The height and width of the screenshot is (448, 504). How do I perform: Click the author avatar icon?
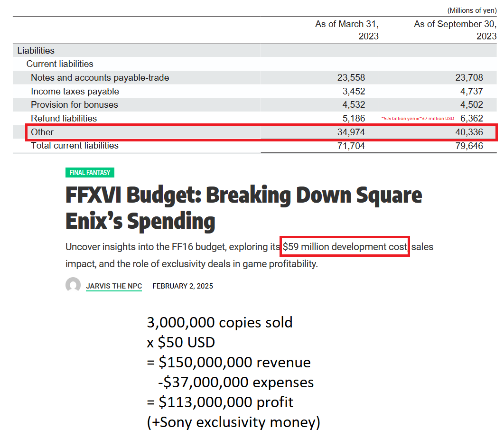pyautogui.click(x=73, y=285)
